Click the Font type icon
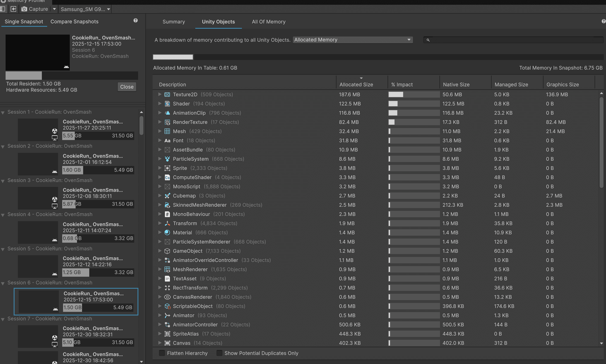This screenshot has width=606, height=364. coord(167,141)
